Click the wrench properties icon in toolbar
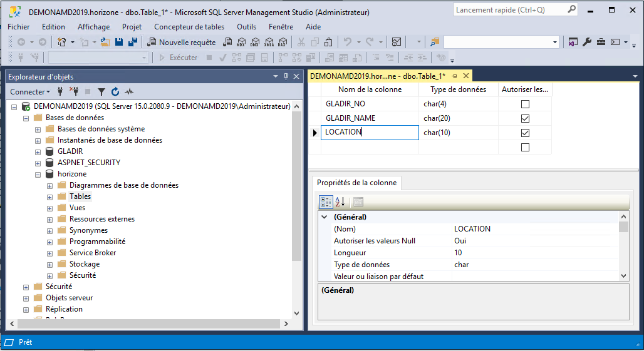The width and height of the screenshot is (644, 351). coord(587,43)
